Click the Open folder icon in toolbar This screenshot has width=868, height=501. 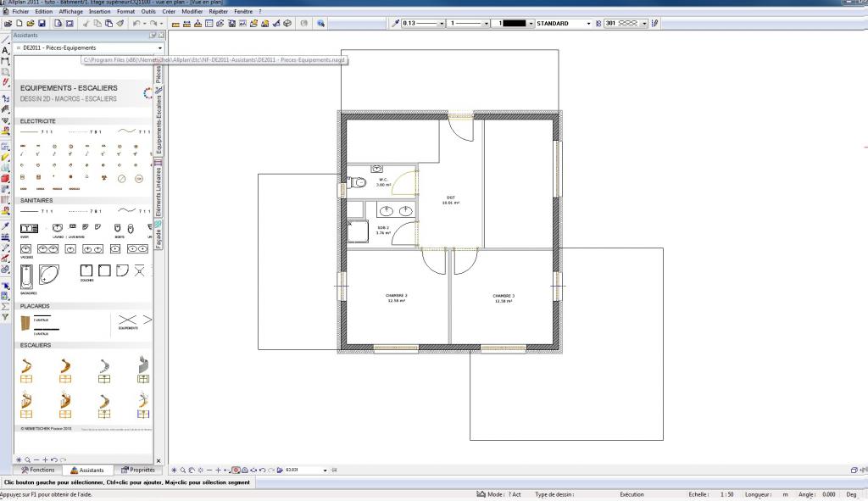(31, 24)
